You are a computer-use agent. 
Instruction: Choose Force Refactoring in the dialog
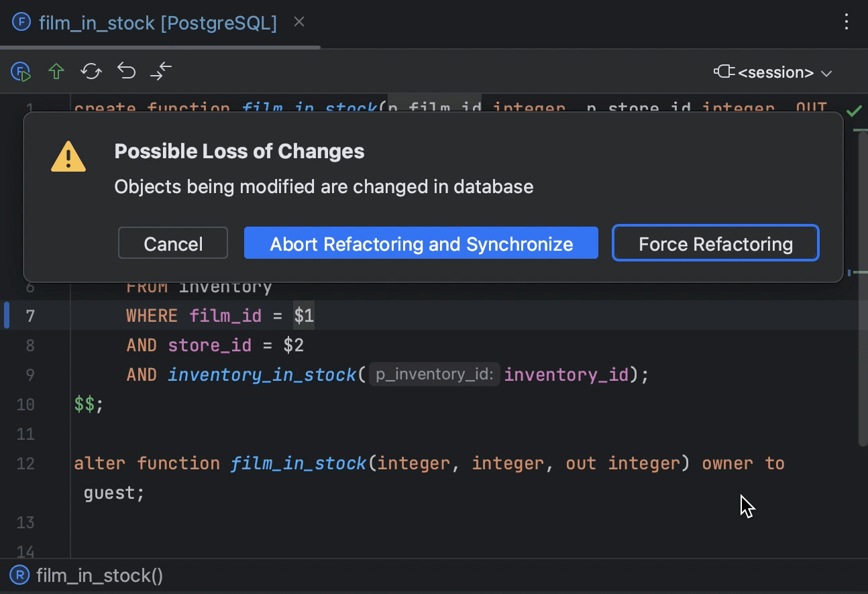tap(715, 243)
